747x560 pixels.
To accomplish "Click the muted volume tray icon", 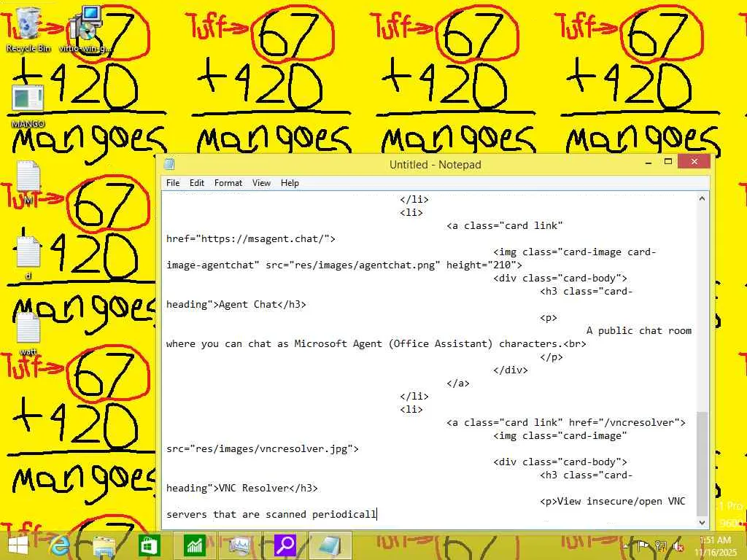I will (x=678, y=546).
